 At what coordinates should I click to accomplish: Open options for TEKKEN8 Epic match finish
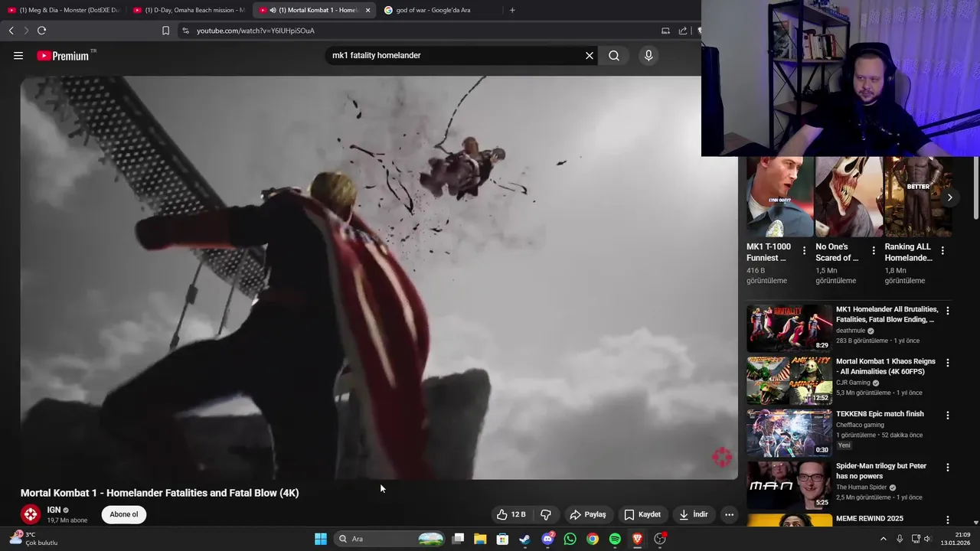coord(948,415)
